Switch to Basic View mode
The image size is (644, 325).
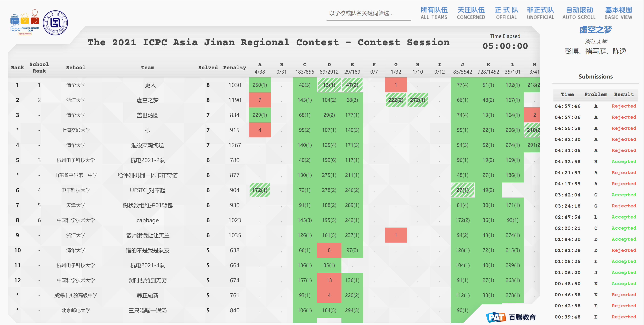tap(618, 13)
